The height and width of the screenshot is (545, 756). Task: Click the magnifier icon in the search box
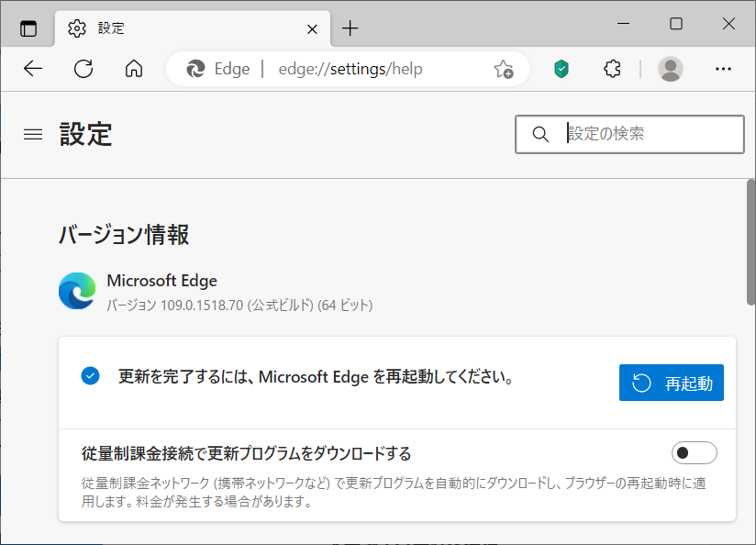[x=540, y=134]
